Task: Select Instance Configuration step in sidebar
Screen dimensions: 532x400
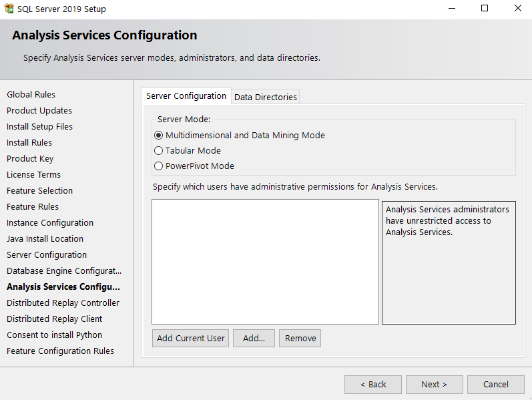Action: pyautogui.click(x=50, y=223)
